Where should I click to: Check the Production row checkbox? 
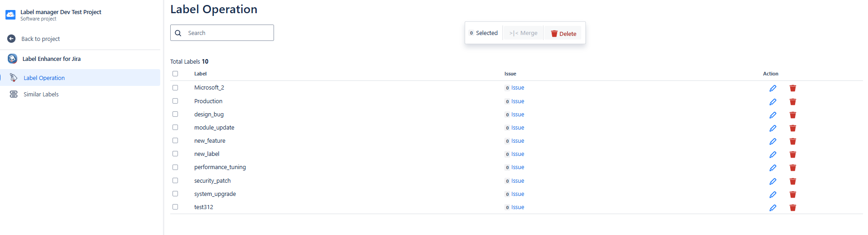(x=175, y=101)
